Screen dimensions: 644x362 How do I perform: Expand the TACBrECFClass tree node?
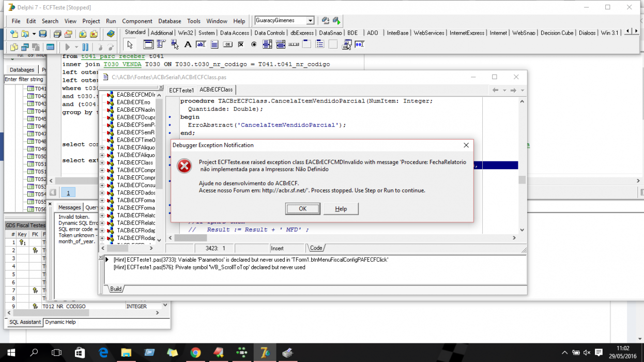pyautogui.click(x=102, y=162)
